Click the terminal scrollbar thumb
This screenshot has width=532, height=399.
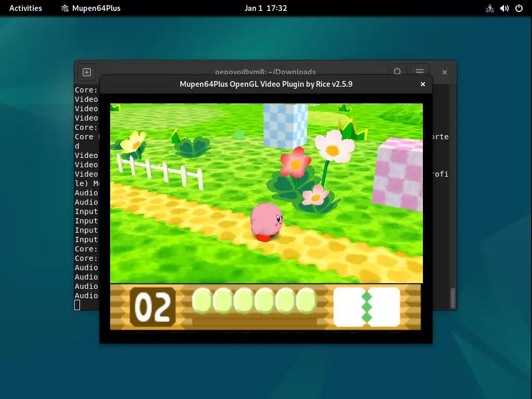click(x=453, y=298)
